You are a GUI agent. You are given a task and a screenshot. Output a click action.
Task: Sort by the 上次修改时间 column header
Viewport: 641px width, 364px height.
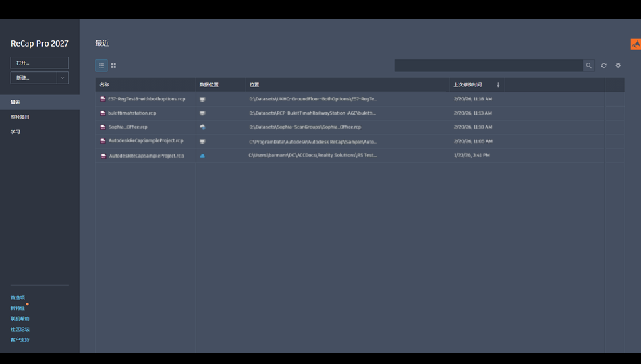click(468, 84)
